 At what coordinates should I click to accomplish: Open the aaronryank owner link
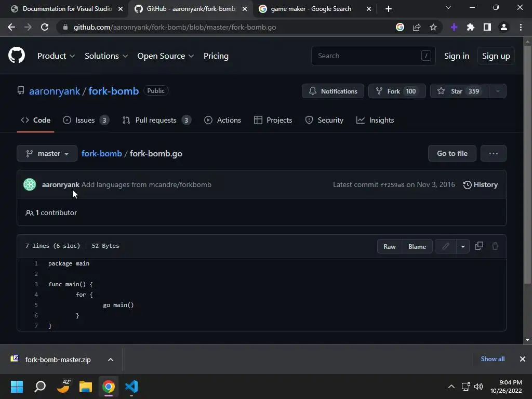[54, 91]
